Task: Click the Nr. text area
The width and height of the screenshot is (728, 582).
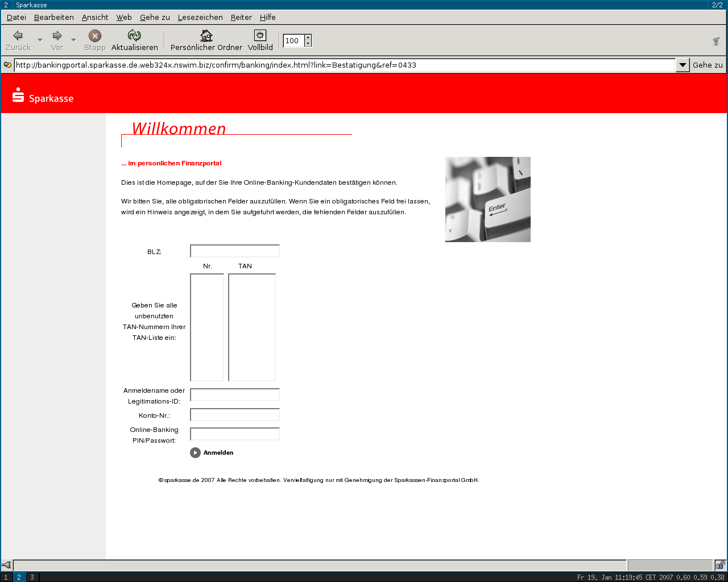Action: (207, 327)
